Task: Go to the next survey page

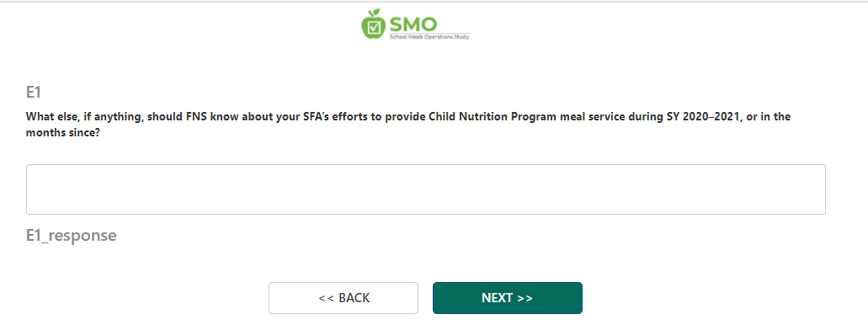Action: coord(507,298)
